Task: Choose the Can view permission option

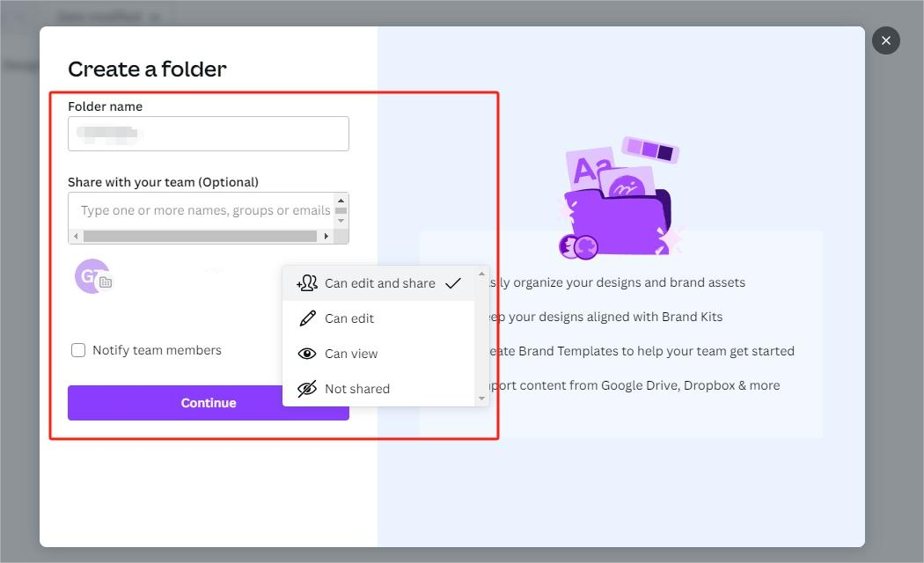Action: coord(351,354)
